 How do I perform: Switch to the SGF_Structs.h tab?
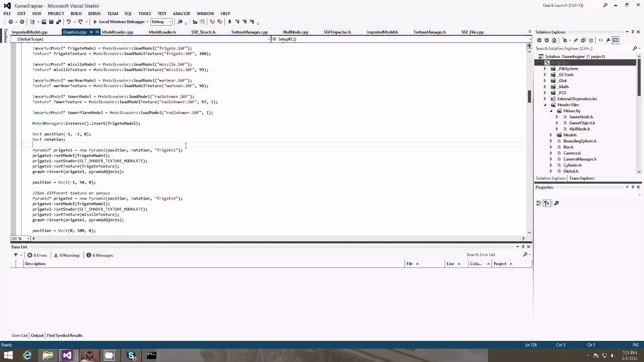click(x=203, y=32)
